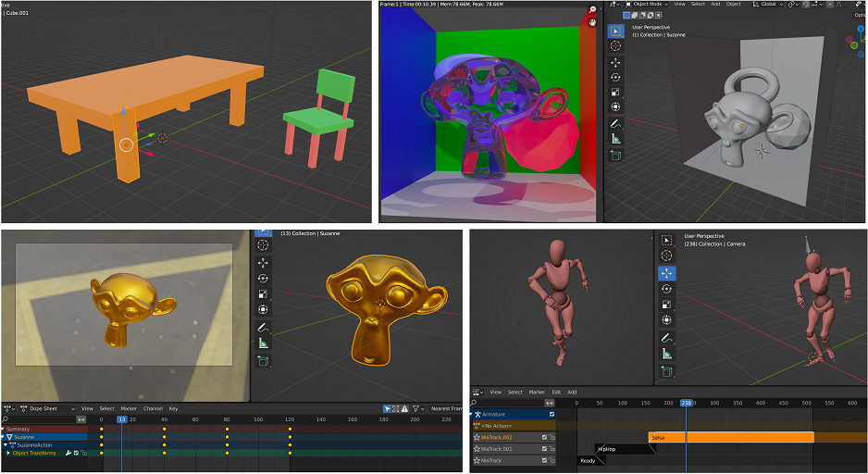The width and height of the screenshot is (868, 474).
Task: Open the Edit menu in the NLA editor
Action: (x=556, y=392)
